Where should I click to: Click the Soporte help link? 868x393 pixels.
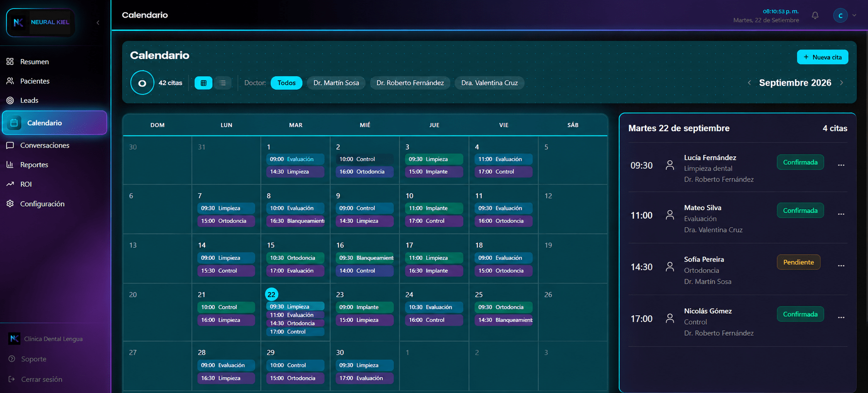pyautogui.click(x=28, y=359)
